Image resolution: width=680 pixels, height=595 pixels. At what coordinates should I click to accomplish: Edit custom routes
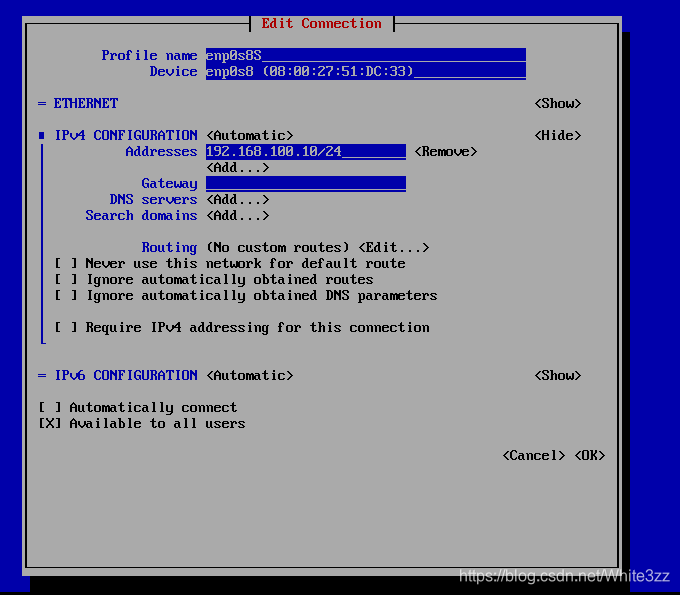click(x=394, y=248)
